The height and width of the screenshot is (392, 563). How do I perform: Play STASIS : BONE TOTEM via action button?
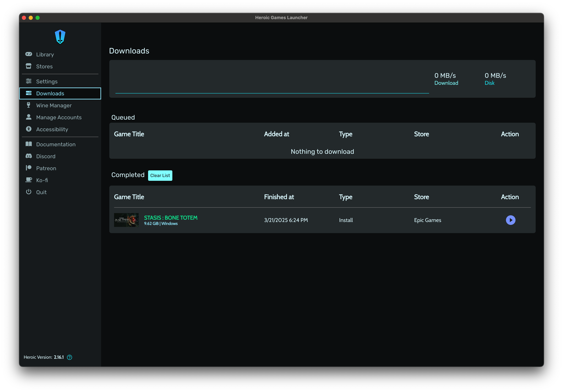pos(511,220)
